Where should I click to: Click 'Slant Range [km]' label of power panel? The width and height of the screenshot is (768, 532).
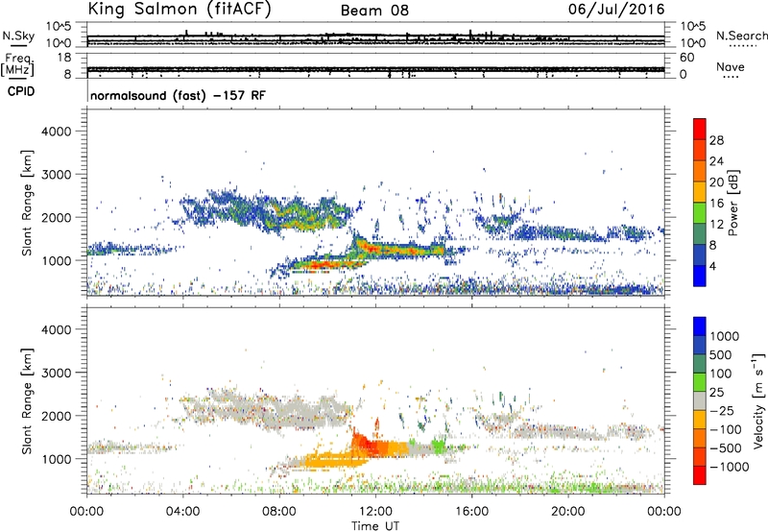27,203
